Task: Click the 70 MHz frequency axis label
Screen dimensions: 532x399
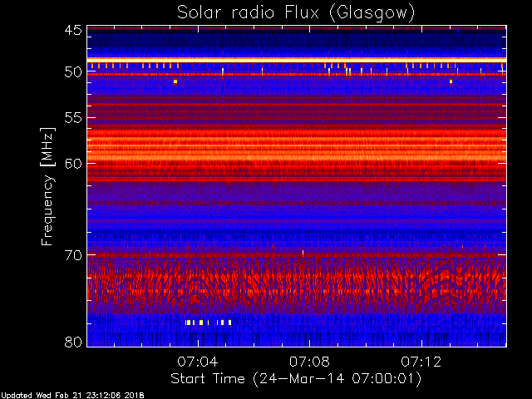Action: [x=73, y=255]
